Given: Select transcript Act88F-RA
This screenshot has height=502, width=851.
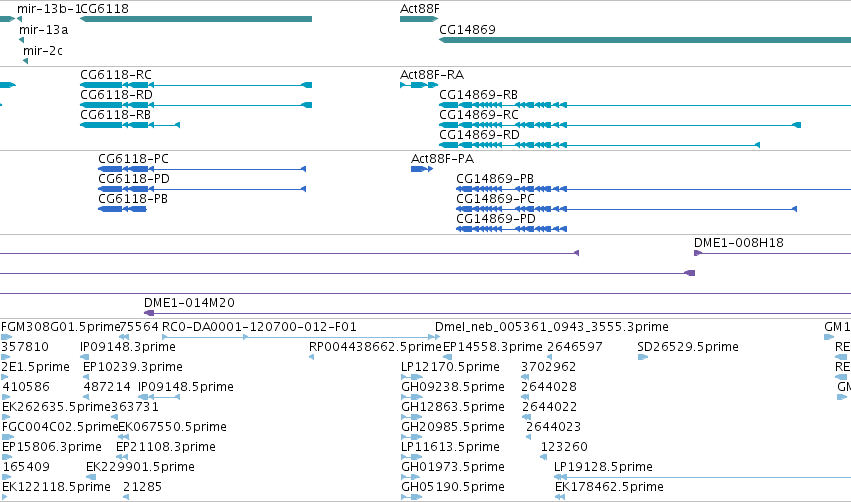Looking at the screenshot, I should [418, 85].
